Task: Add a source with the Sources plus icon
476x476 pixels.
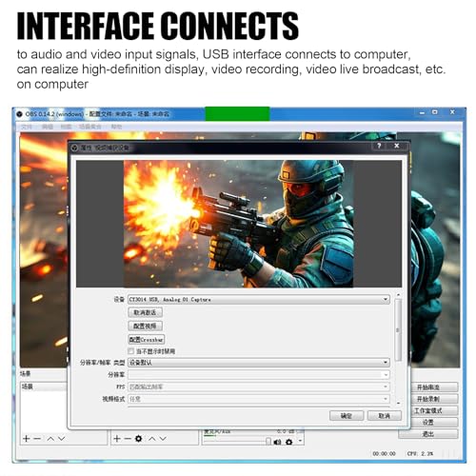Action: pyautogui.click(x=117, y=439)
